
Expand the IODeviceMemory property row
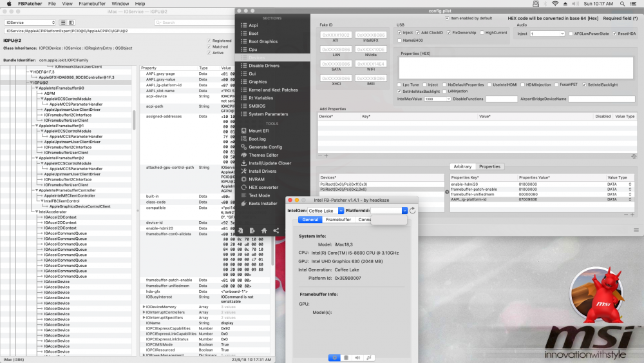(144, 307)
